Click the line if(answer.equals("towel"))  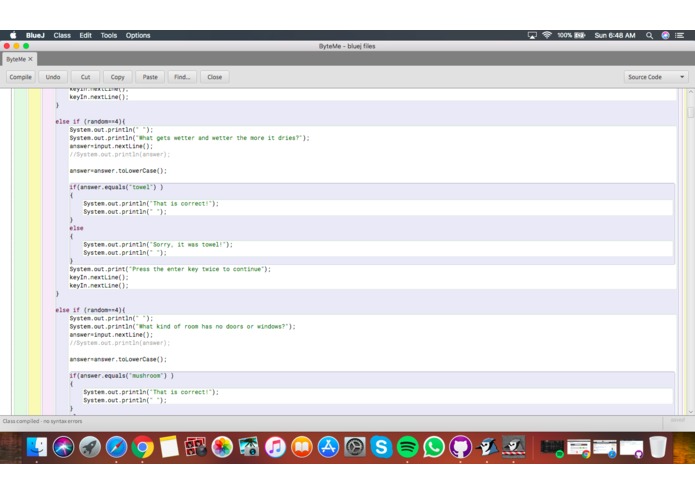coord(116,187)
